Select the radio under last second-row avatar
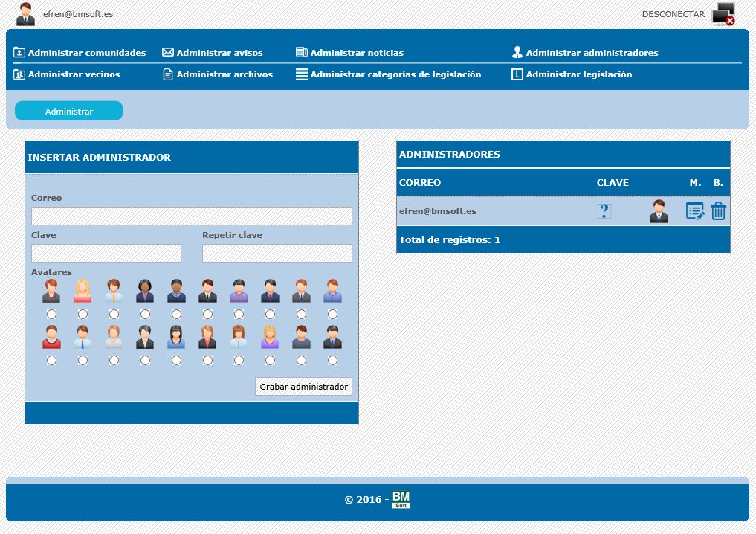Image resolution: width=756 pixels, height=534 pixels. pyautogui.click(x=332, y=361)
